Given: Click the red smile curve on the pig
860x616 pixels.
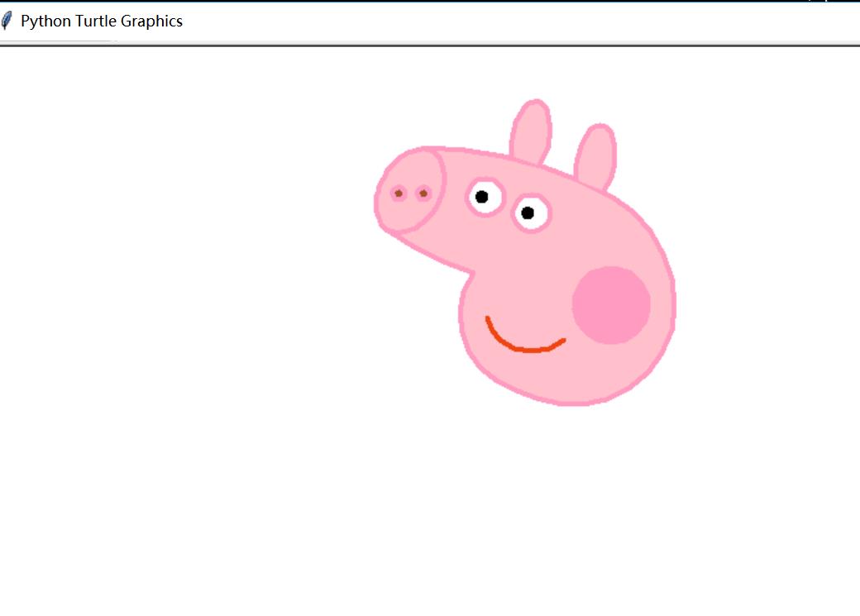Looking at the screenshot, I should click(525, 335).
